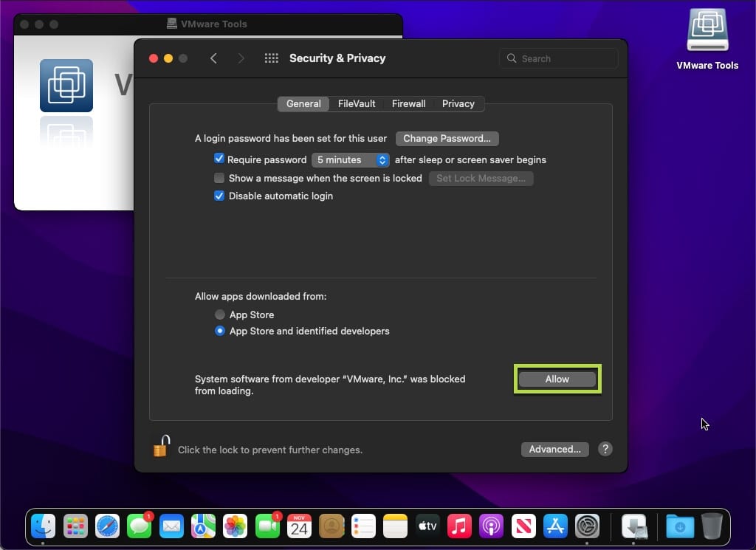The height and width of the screenshot is (550, 756).
Task: Switch to the Privacy tab
Action: [x=458, y=103]
